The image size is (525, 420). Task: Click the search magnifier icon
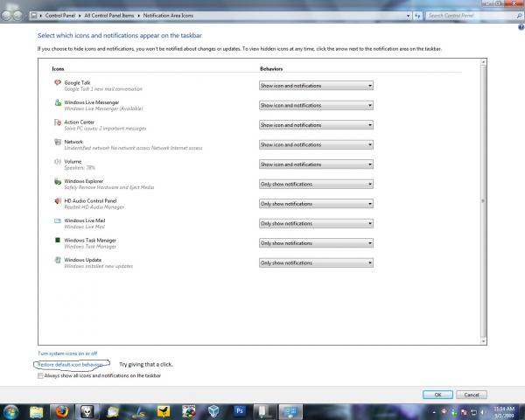(519, 16)
